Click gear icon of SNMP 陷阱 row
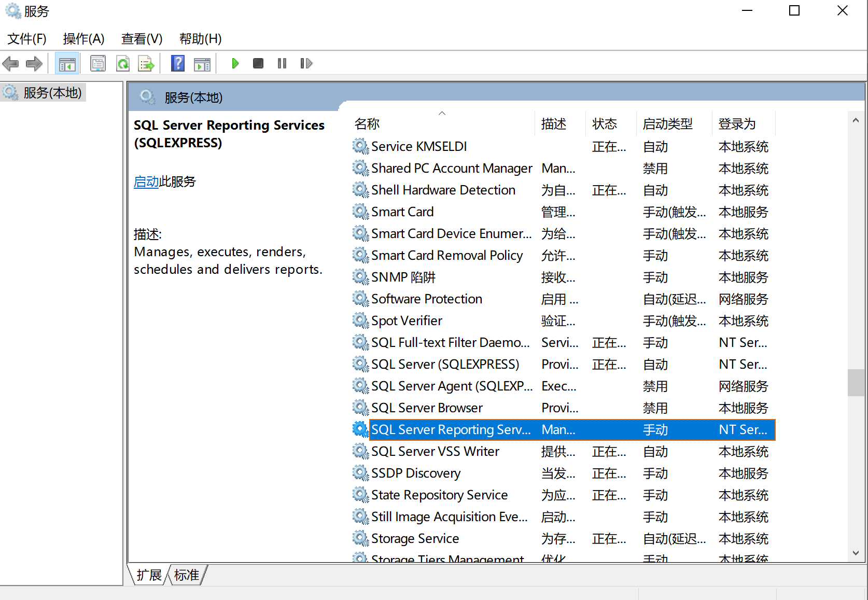The image size is (868, 600). 360,277
